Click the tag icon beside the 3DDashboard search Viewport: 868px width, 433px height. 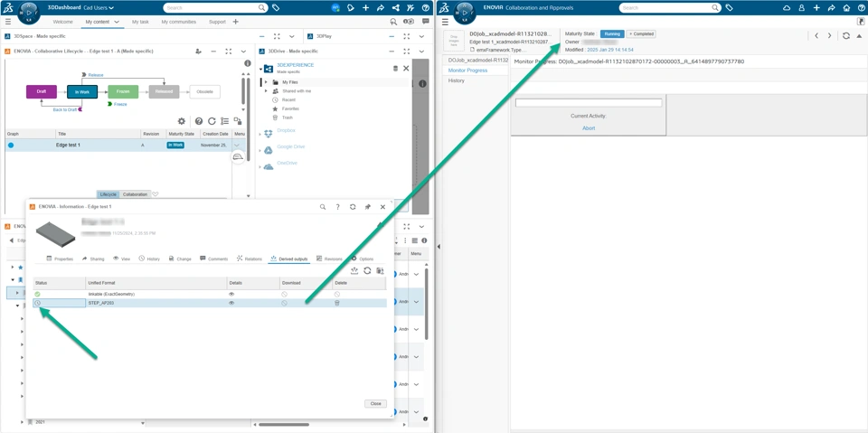click(x=277, y=8)
